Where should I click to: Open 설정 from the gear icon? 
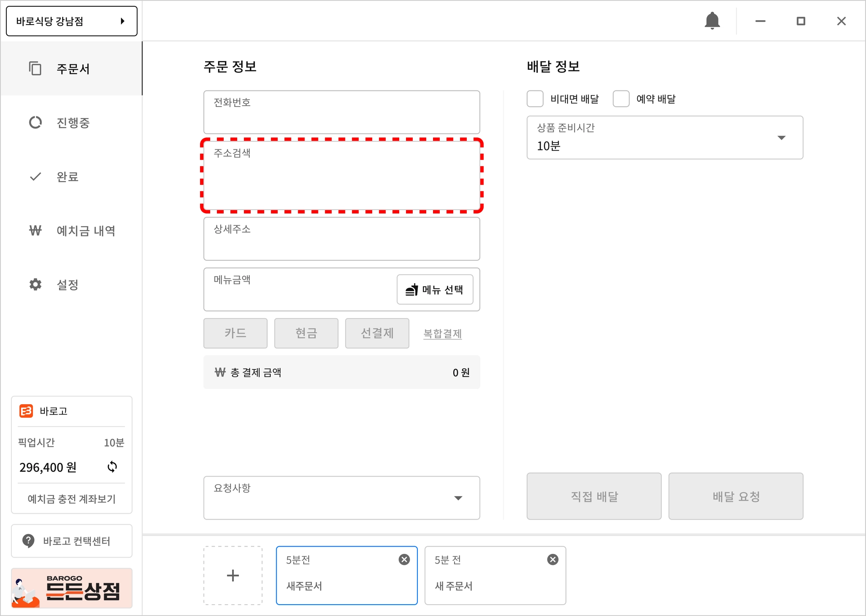[x=36, y=285]
